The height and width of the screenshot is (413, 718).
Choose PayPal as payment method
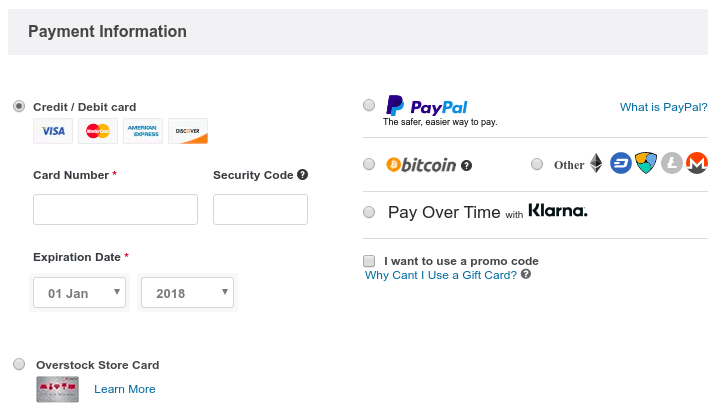pos(370,105)
